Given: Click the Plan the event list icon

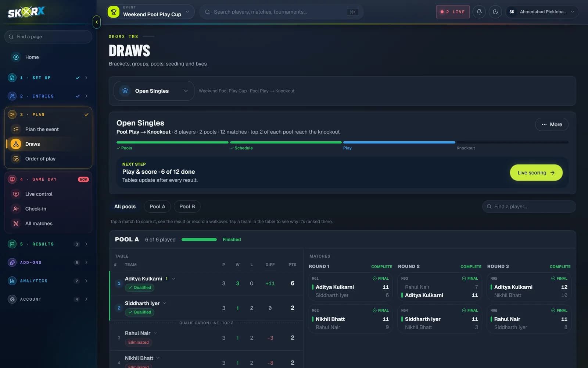Looking at the screenshot, I should pyautogui.click(x=16, y=129).
